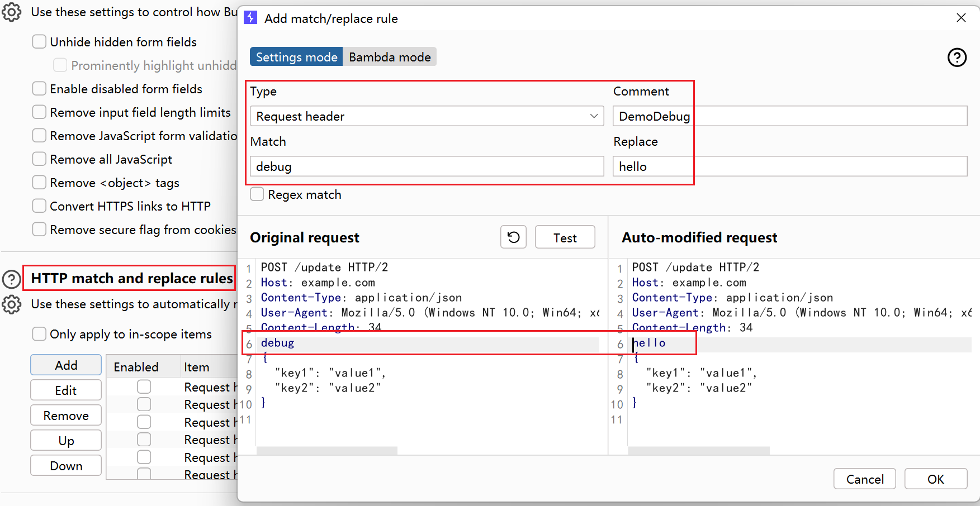Confirm the rule with OK

click(x=935, y=479)
